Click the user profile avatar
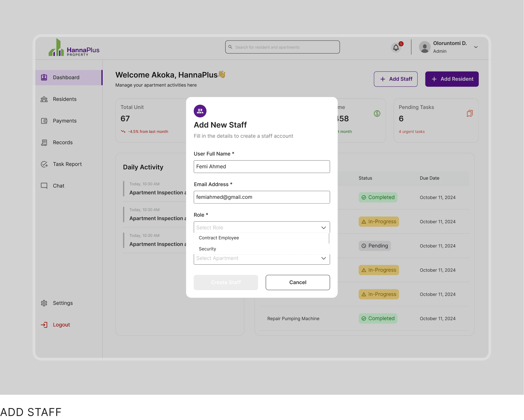The width and height of the screenshot is (524, 420). [x=425, y=47]
